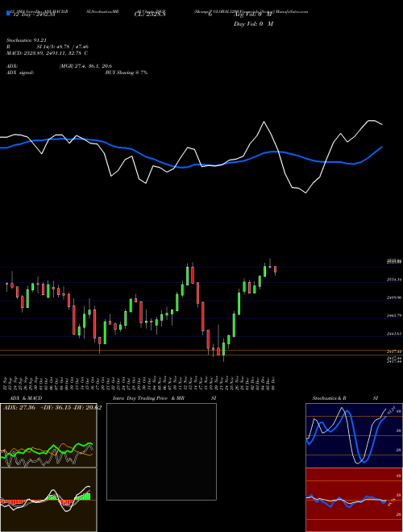403x532 pixels.
Task: Open the empty Intra Day Trading Price panel
Action: [161, 451]
